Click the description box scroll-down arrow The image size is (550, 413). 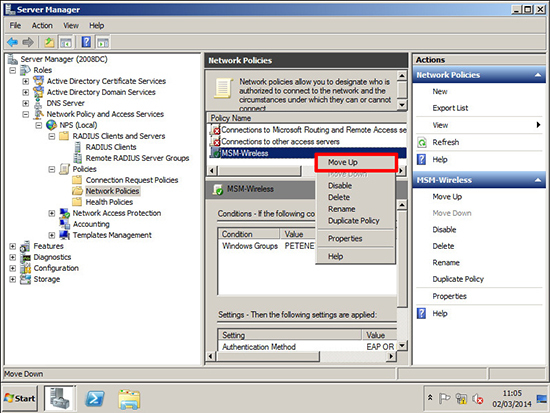(x=402, y=105)
